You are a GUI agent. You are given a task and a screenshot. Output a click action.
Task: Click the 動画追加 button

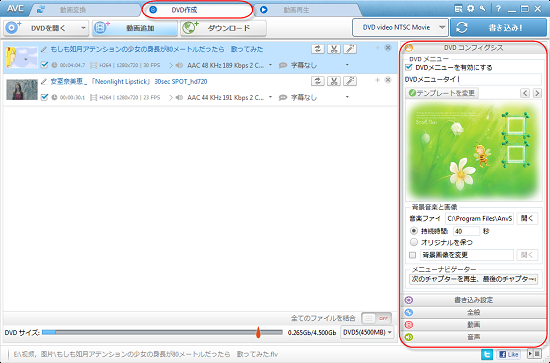click(135, 28)
